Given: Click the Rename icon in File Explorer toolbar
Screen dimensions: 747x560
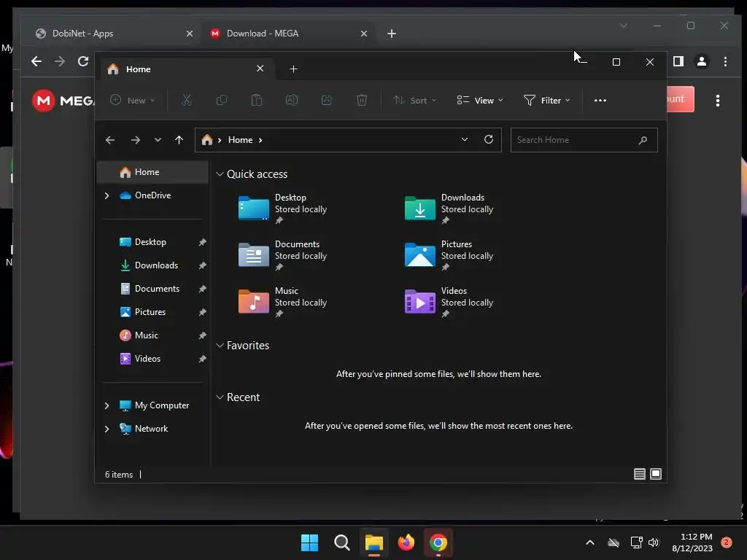Looking at the screenshot, I should pos(292,100).
